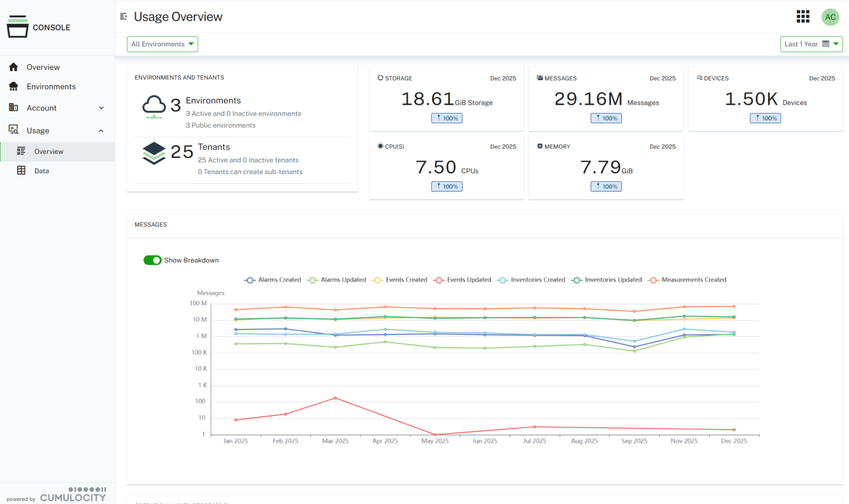Expand the Account section in sidebar
Image resolution: width=849 pixels, height=504 pixels.
(41, 108)
